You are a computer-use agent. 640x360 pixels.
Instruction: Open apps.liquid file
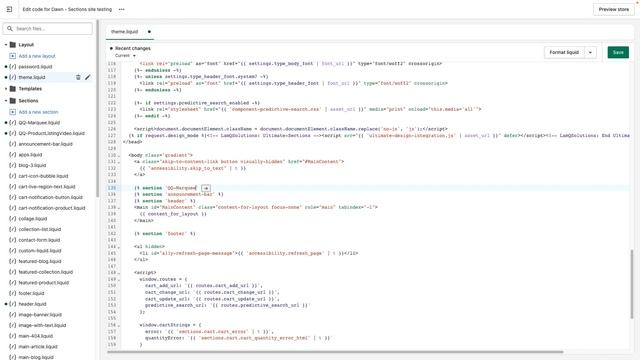pyautogui.click(x=30, y=155)
